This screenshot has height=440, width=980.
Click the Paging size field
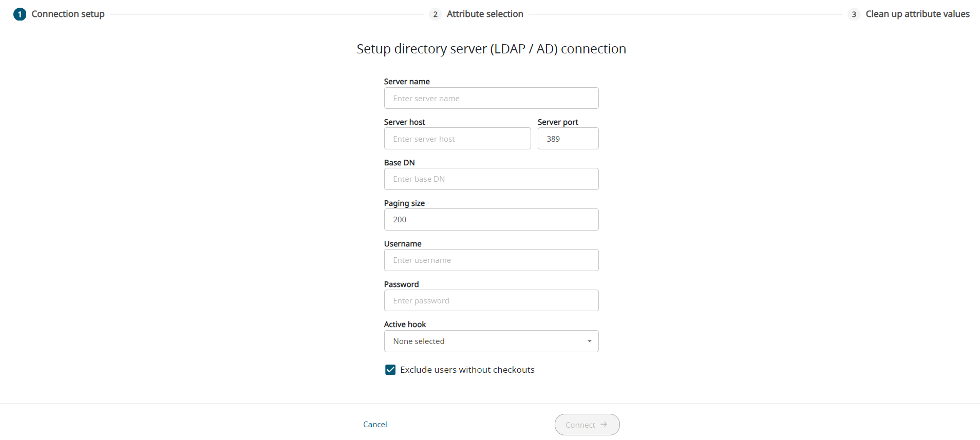491,220
